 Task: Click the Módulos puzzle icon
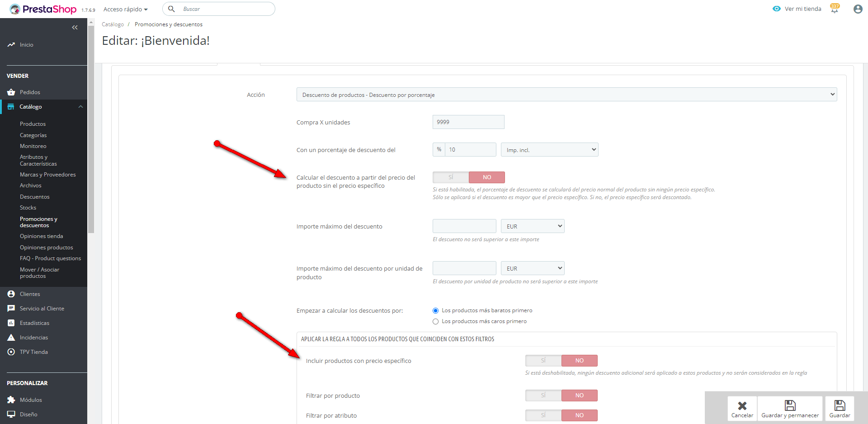[11, 400]
